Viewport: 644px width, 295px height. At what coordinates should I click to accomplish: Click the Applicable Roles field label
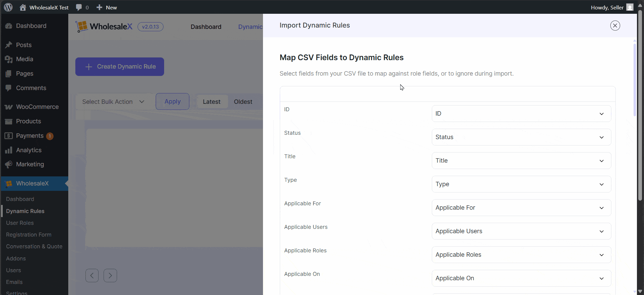tap(305, 251)
